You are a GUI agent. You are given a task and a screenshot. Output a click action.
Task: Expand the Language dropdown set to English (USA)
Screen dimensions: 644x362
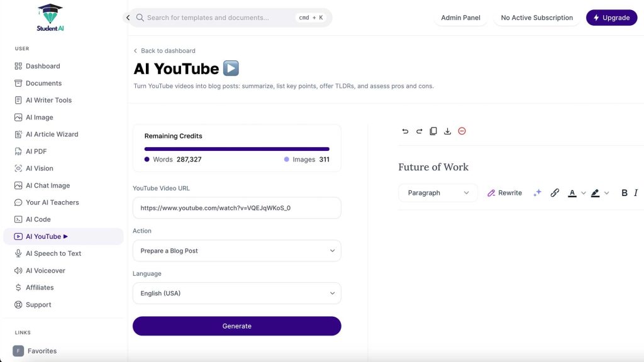236,293
